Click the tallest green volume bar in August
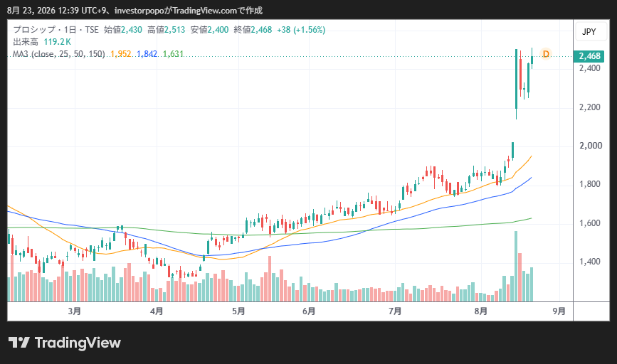Image resolution: width=617 pixels, height=364 pixels. click(516, 266)
